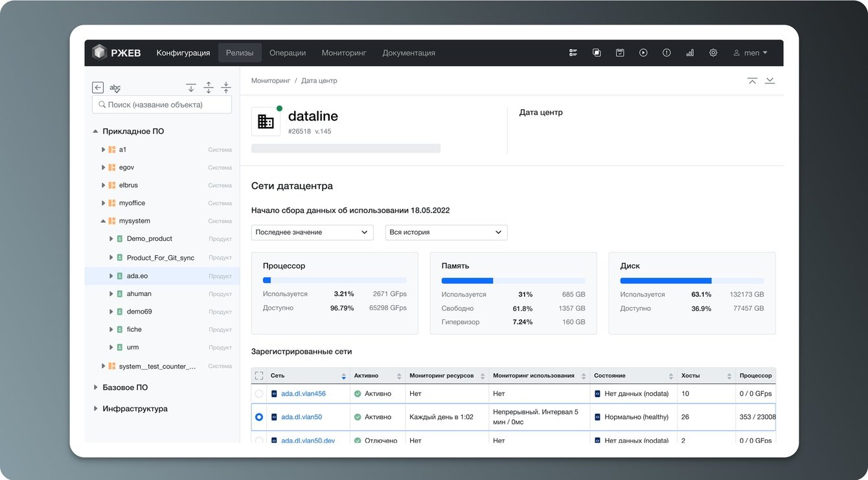Expand the 'Базовое ПО' tree section
868x480 pixels.
click(x=96, y=387)
